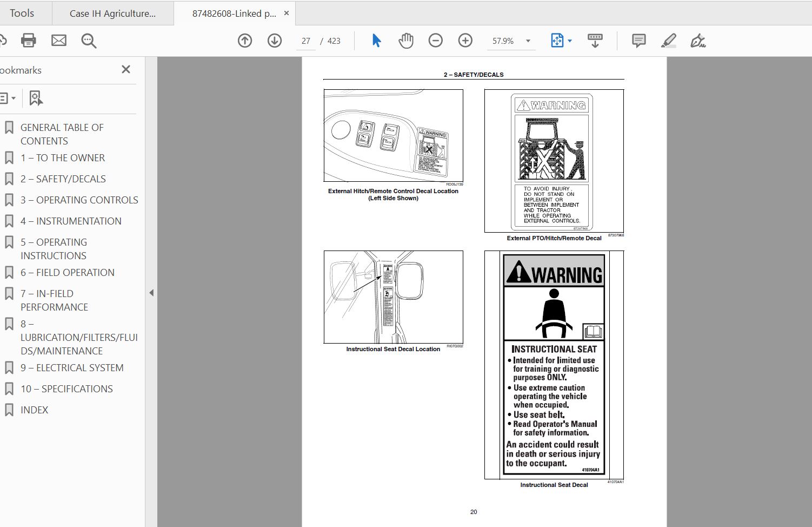The width and height of the screenshot is (812, 527).
Task: Zoom out using the minus button
Action: tap(435, 41)
